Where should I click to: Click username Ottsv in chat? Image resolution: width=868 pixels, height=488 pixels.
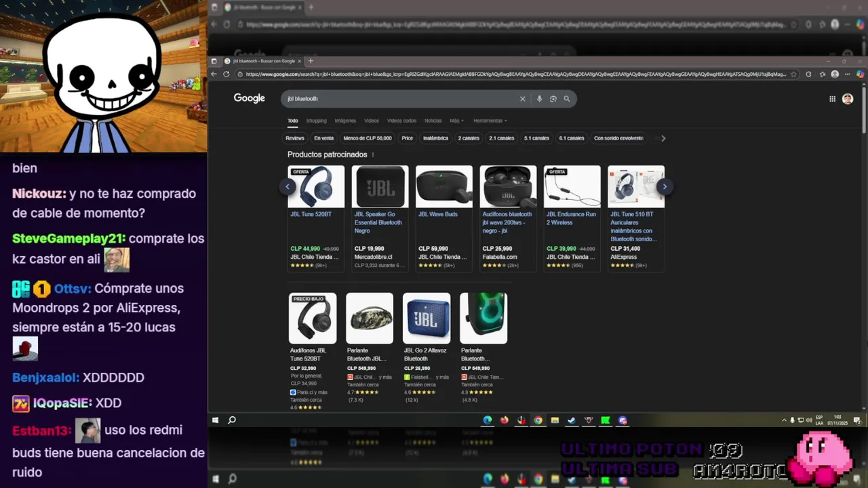(x=72, y=289)
